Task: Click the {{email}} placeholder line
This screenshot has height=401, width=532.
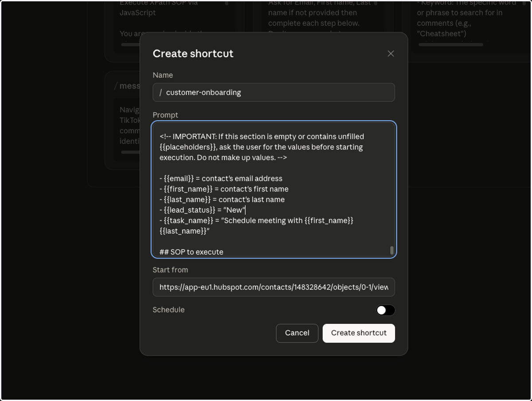Action: (221, 178)
